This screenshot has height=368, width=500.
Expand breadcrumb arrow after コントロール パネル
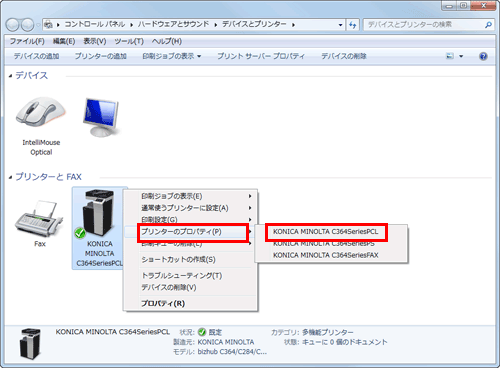131,25
